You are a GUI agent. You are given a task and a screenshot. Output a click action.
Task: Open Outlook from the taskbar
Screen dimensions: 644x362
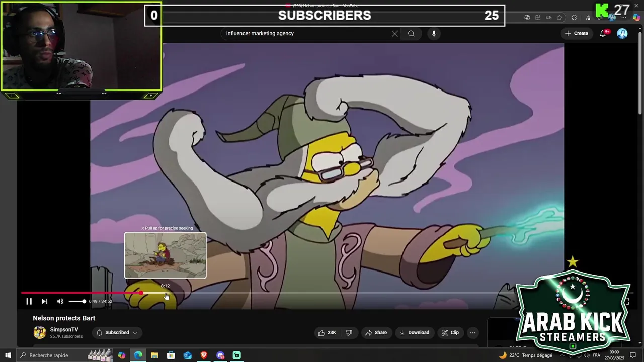tap(188, 355)
